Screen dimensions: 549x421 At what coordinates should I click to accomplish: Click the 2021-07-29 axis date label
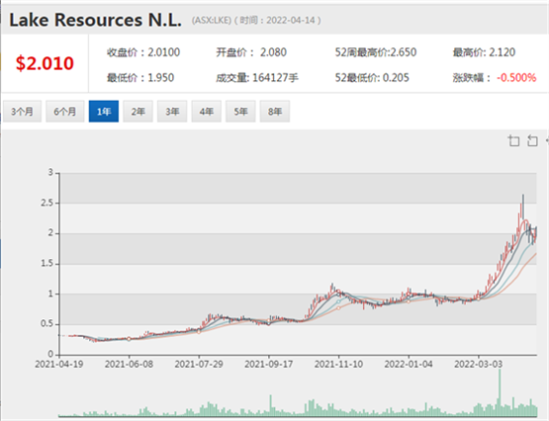(x=199, y=364)
